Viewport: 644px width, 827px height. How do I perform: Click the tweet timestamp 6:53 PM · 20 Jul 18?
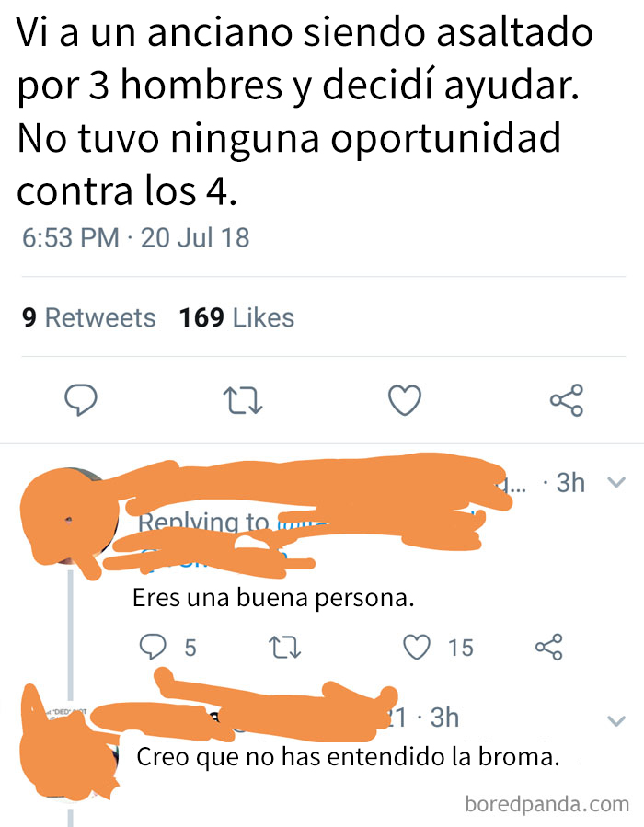click(x=135, y=237)
